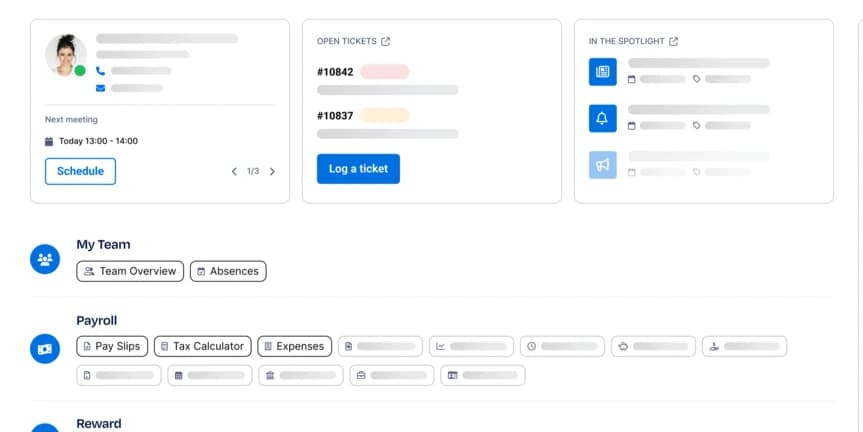Click the Schedule button
This screenshot has height=432, width=863.
[x=80, y=171]
